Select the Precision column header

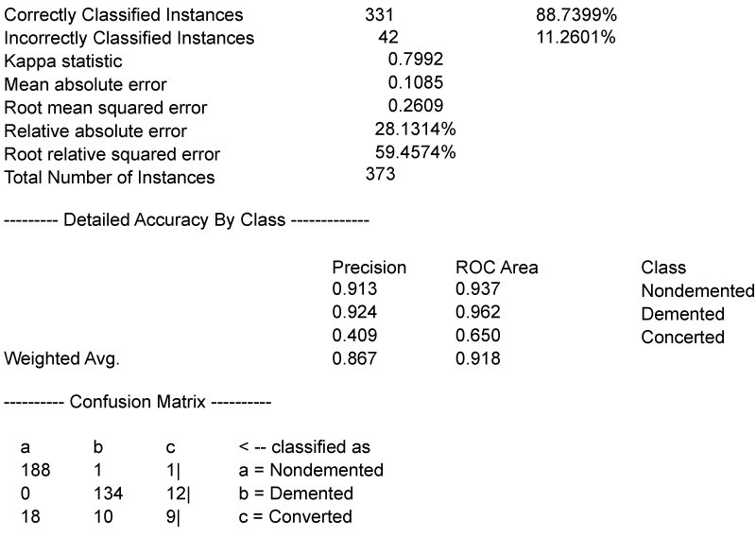[x=369, y=268]
